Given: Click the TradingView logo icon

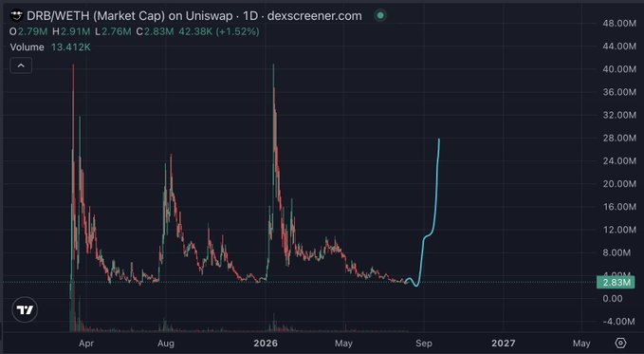Looking at the screenshot, I should pos(25,309).
